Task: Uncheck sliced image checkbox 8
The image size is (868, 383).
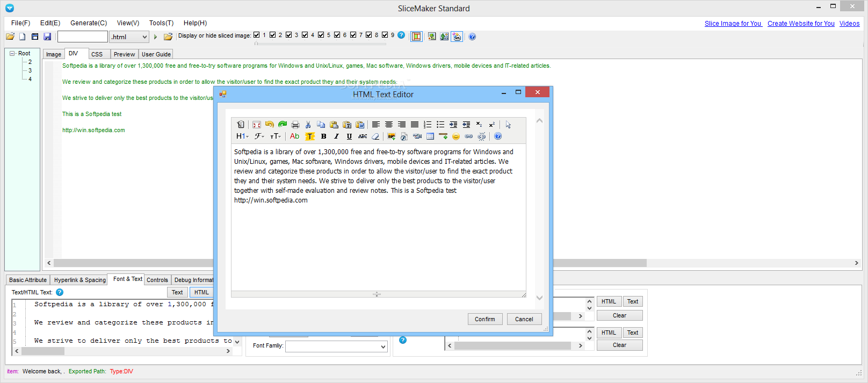Action: [x=369, y=35]
